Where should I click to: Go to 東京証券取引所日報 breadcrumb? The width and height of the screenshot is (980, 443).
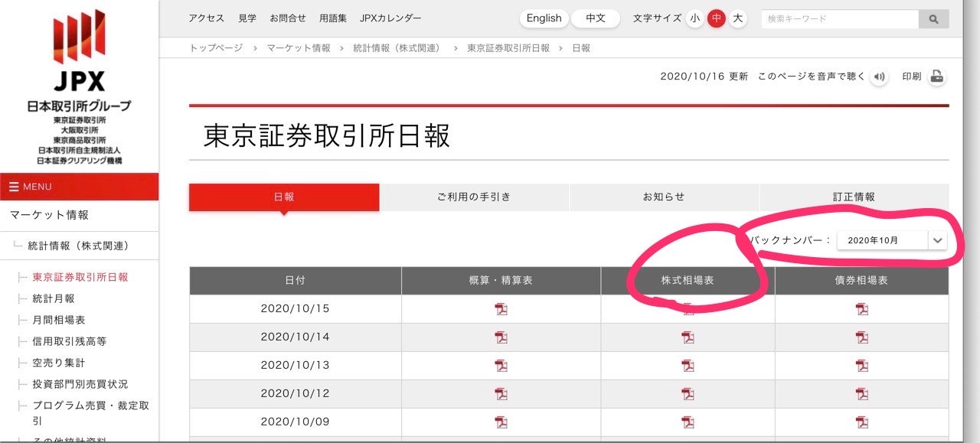[x=508, y=48]
